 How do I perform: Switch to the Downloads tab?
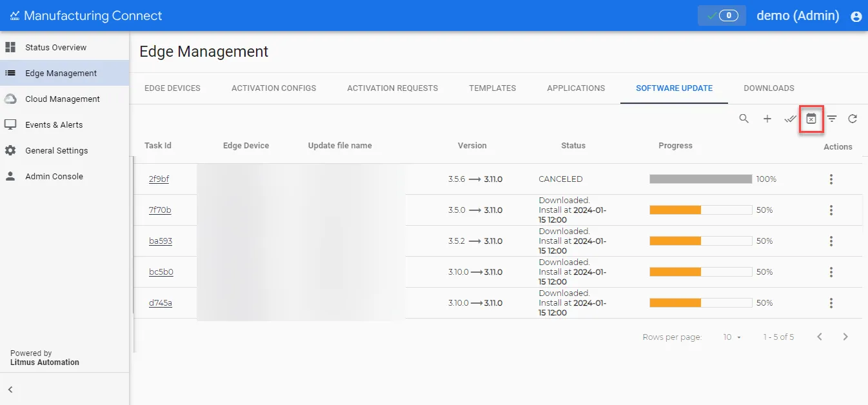coord(769,88)
